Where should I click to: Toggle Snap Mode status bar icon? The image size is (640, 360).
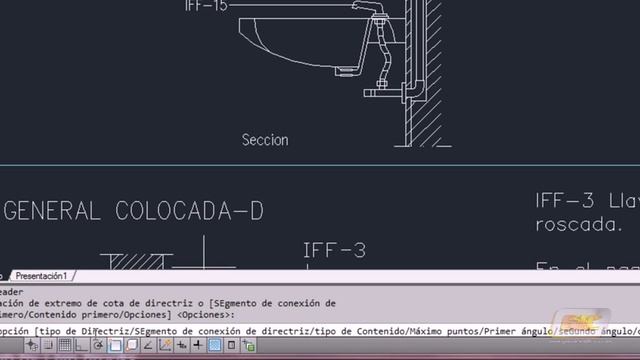coord(48,346)
